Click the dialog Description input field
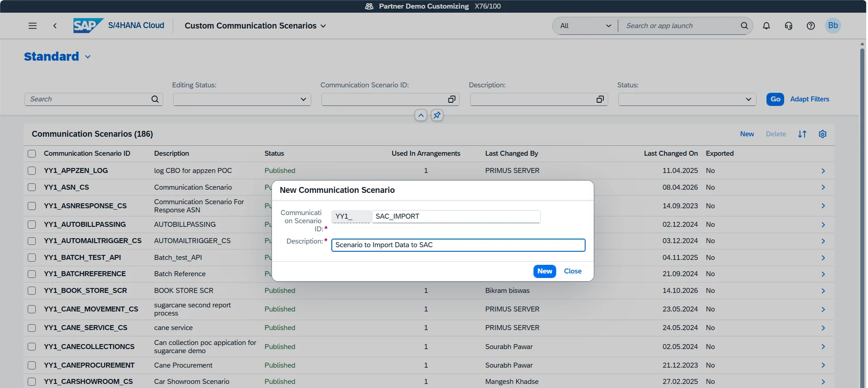 (458, 245)
